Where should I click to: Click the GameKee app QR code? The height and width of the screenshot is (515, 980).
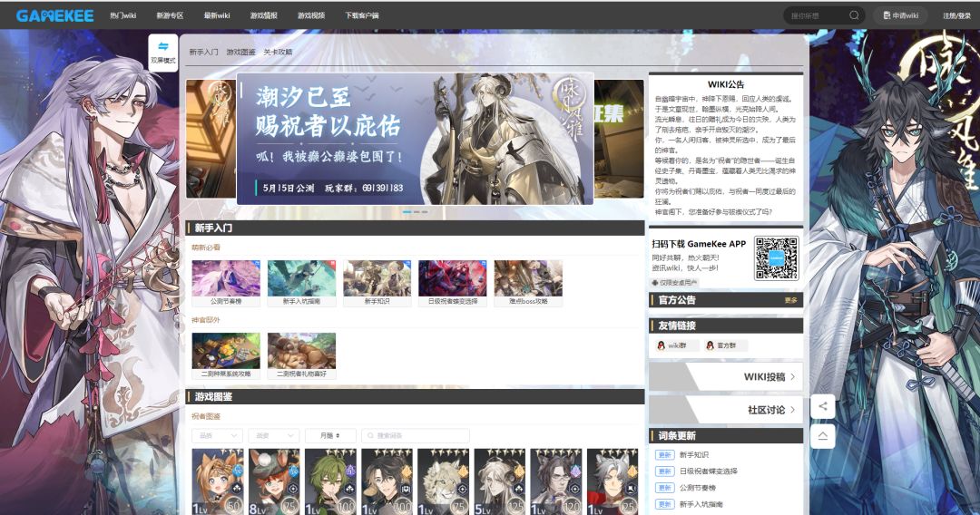[x=776, y=257]
